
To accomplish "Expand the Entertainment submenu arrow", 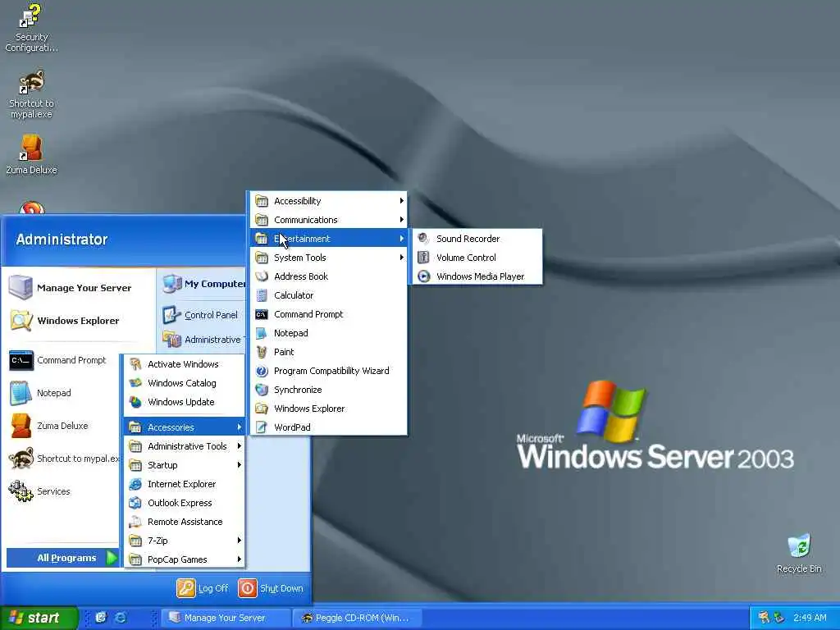I will click(x=401, y=239).
